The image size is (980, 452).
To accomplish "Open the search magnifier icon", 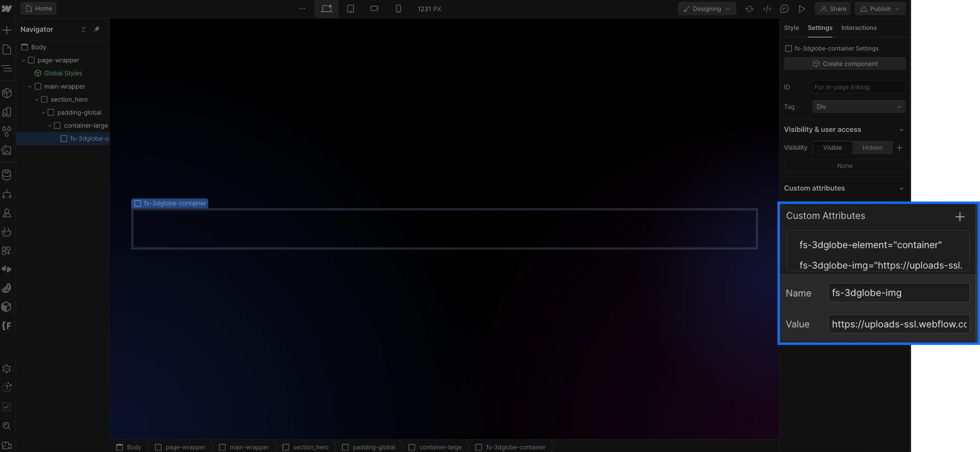I will (x=7, y=426).
